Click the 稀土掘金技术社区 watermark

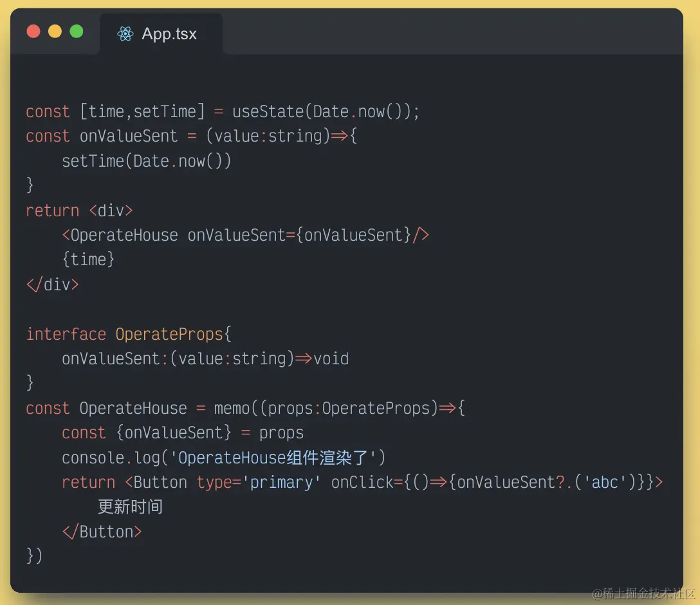tap(643, 593)
